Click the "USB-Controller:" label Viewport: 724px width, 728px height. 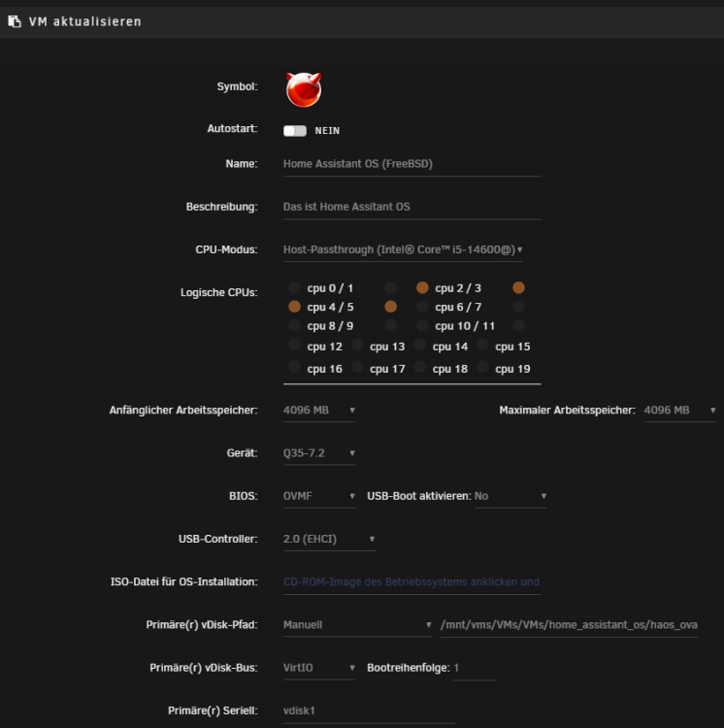point(218,539)
